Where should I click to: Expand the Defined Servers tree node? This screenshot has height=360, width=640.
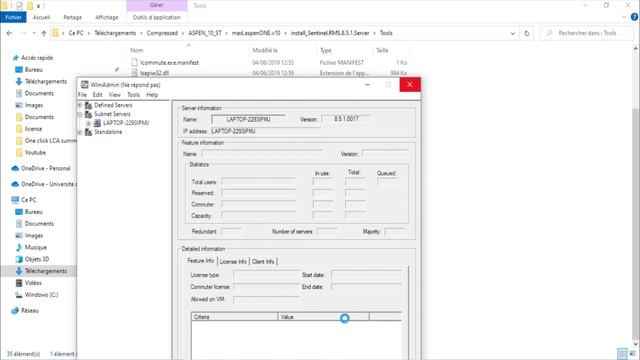[x=80, y=105]
